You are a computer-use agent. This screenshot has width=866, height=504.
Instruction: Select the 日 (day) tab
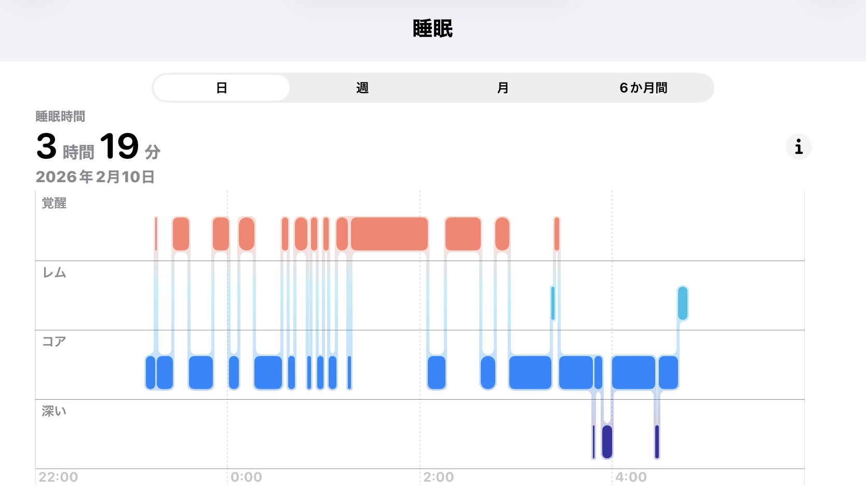click(x=222, y=88)
